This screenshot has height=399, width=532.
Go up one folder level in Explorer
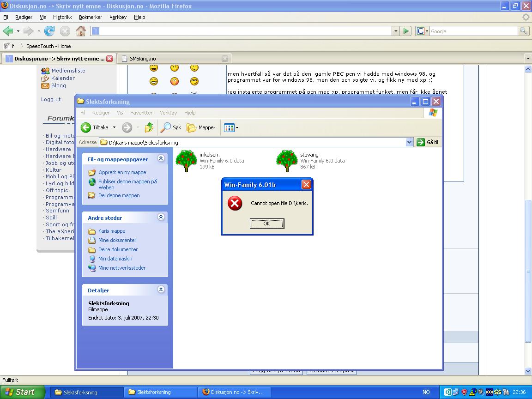[149, 127]
